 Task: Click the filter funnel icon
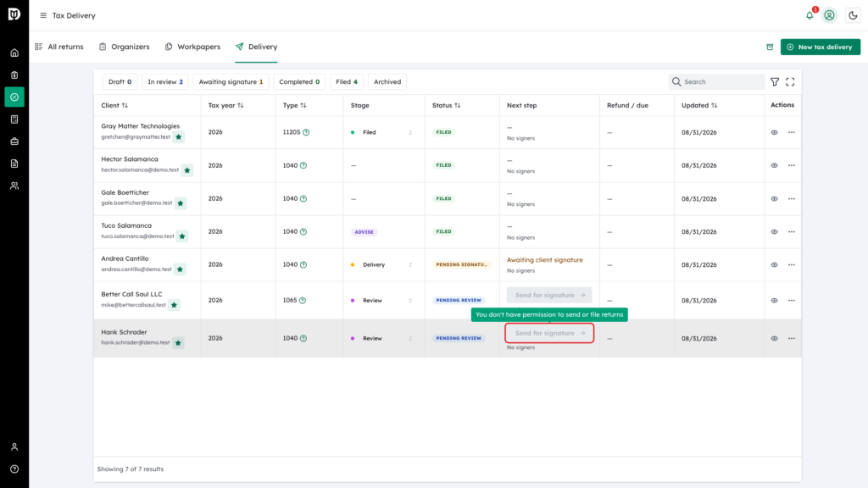tap(775, 82)
